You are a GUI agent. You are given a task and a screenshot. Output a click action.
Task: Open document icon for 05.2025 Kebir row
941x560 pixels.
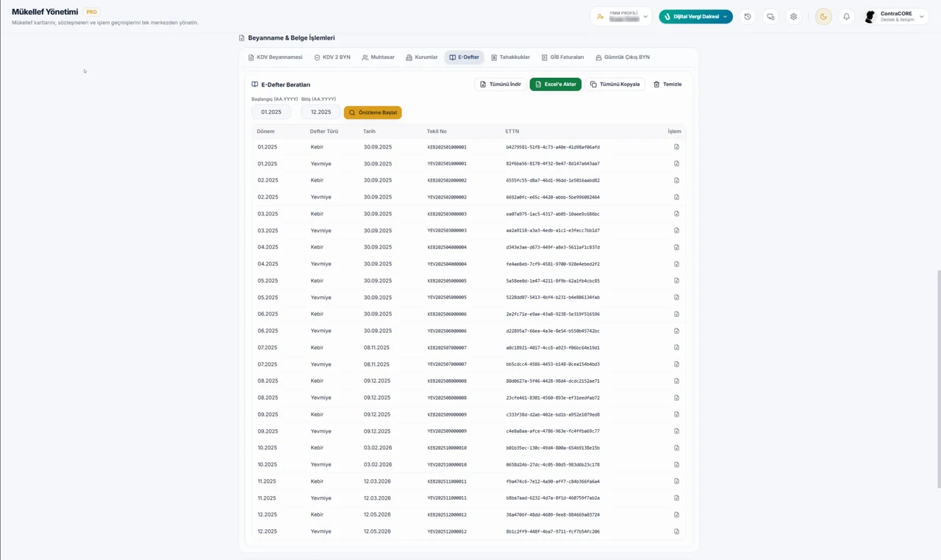tap(676, 281)
